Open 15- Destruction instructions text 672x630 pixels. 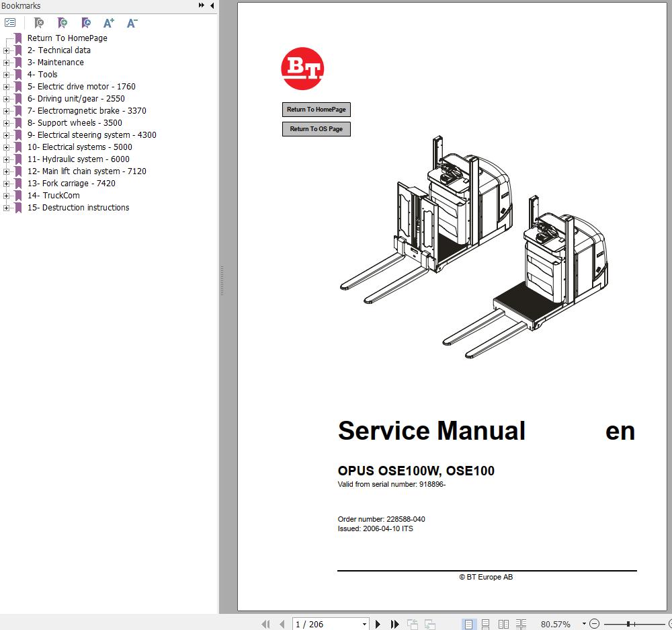pyautogui.click(x=79, y=208)
